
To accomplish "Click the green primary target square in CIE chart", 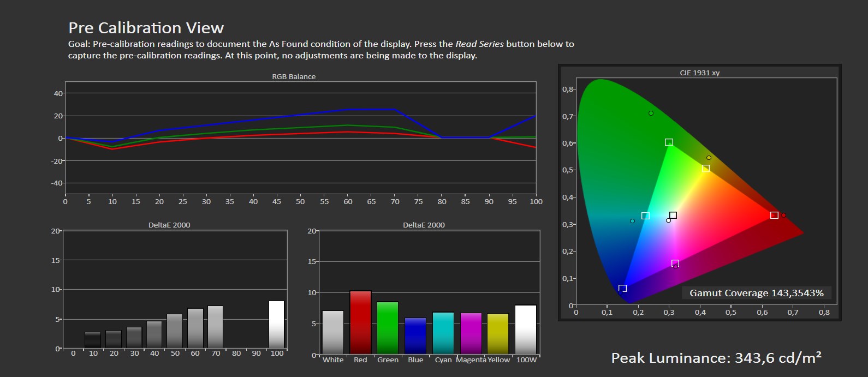I will tap(669, 142).
